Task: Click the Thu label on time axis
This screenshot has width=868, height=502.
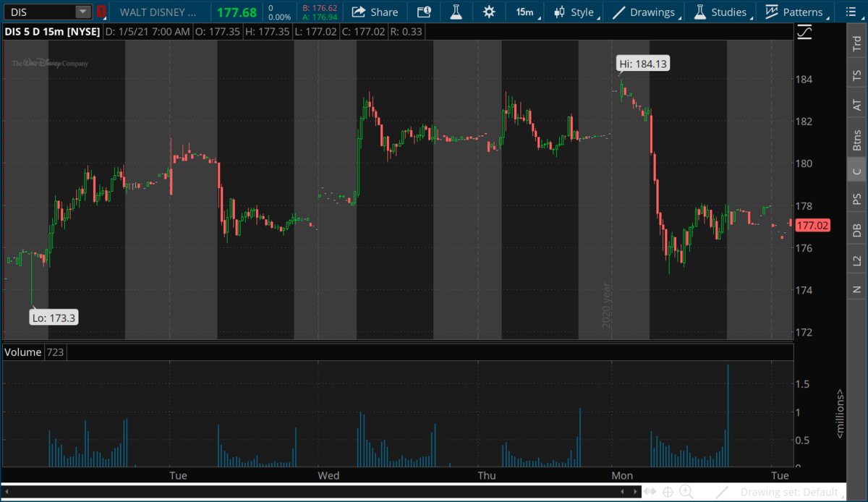Action: click(487, 475)
